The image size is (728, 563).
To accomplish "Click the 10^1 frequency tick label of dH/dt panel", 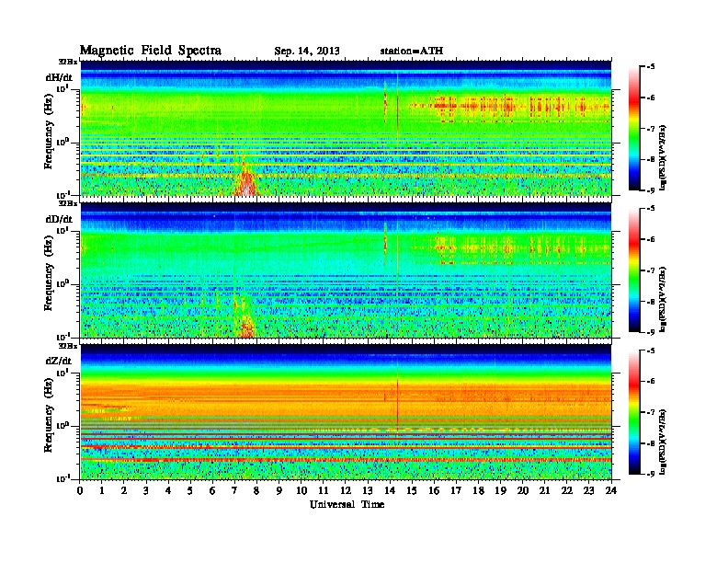I will click(x=63, y=88).
